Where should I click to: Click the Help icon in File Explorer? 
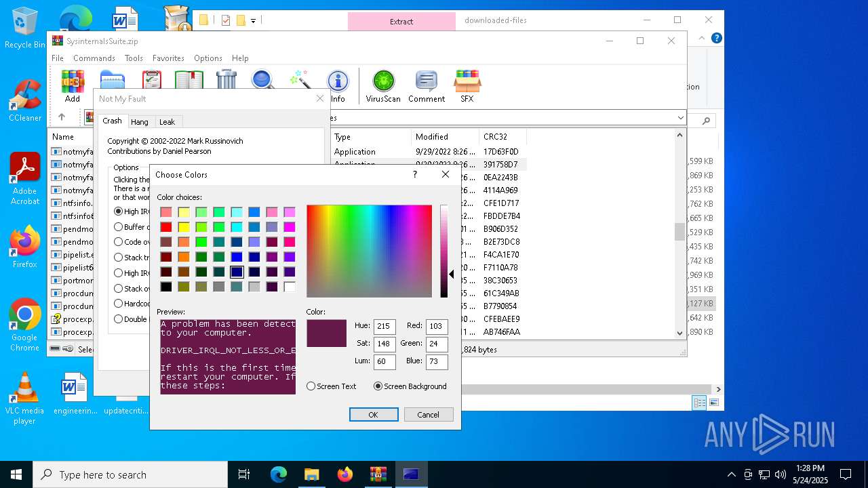(x=717, y=38)
